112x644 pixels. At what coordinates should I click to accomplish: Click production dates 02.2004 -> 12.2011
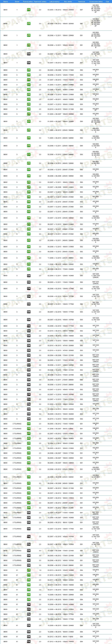(x=54, y=275)
